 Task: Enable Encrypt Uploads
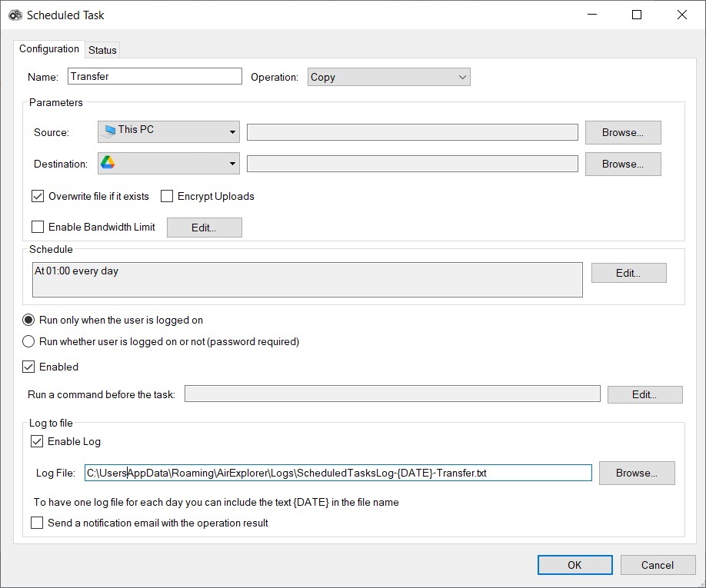pos(167,196)
